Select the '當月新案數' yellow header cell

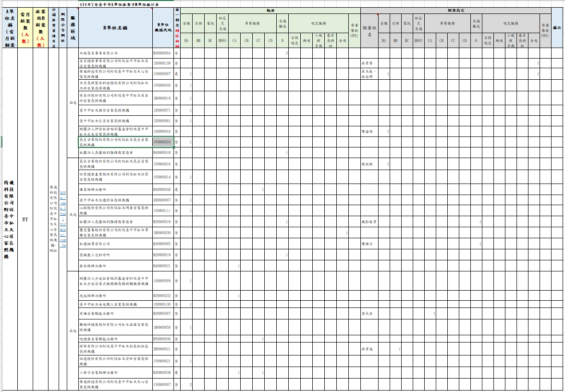tap(25, 28)
